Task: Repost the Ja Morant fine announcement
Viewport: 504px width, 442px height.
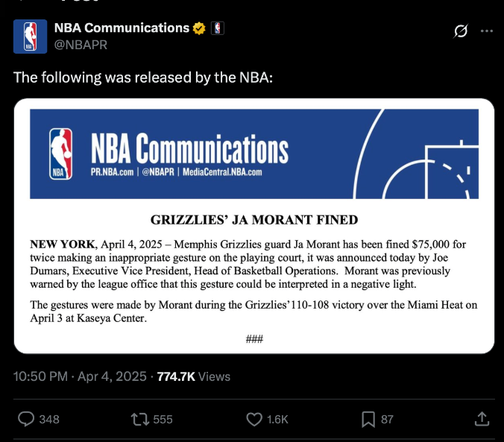Action: pos(139,419)
